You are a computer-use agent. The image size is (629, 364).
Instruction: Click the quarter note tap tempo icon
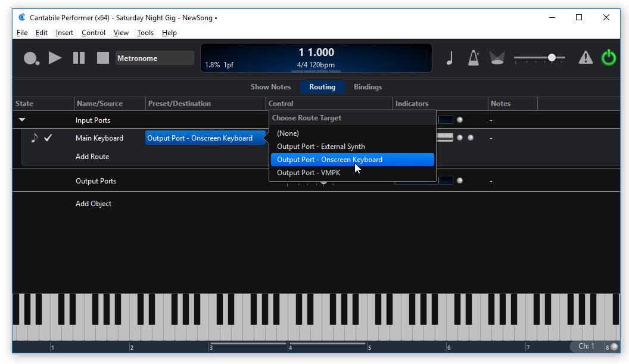(x=450, y=58)
